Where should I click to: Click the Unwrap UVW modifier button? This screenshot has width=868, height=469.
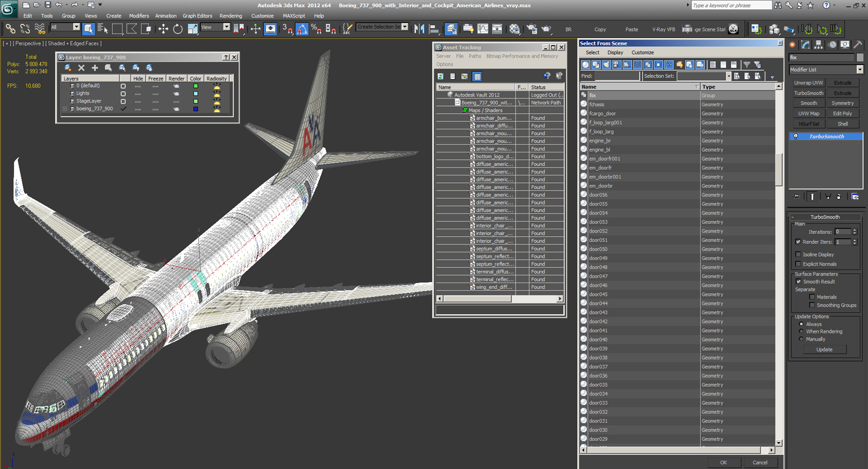809,83
